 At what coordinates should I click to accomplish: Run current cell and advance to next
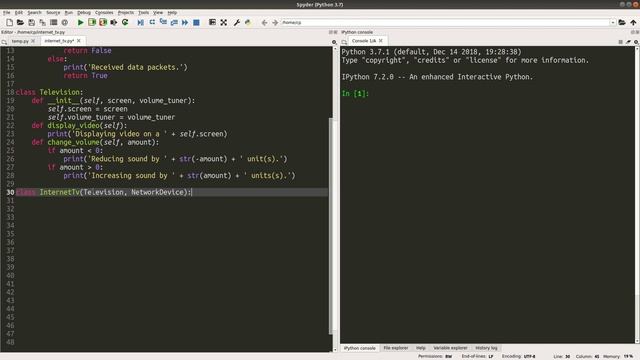(103, 22)
